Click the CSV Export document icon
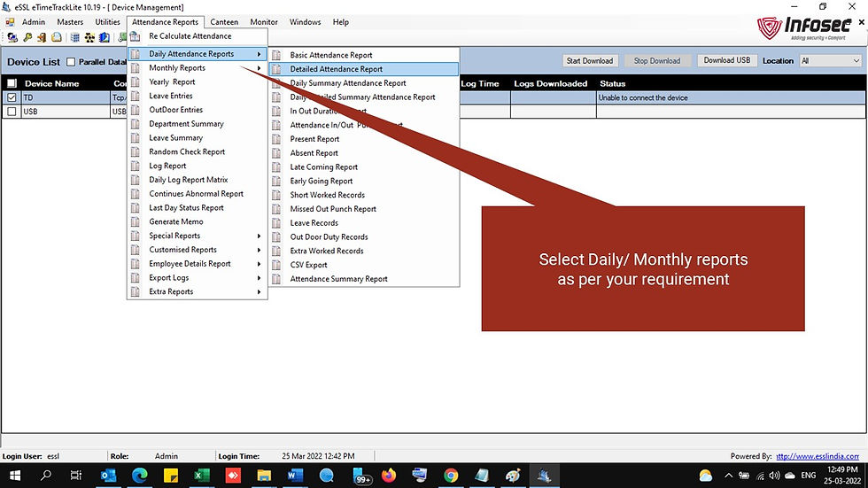The height and width of the screenshot is (488, 868). pos(276,265)
